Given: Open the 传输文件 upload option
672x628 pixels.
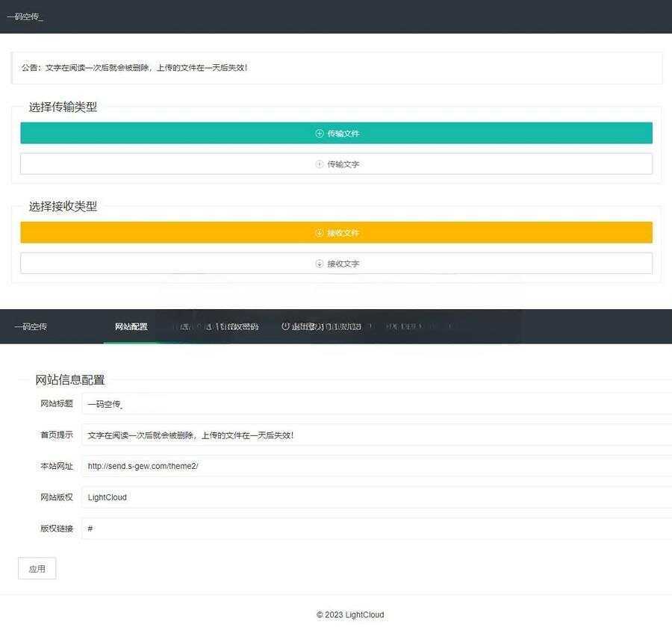Looking at the screenshot, I should [x=336, y=133].
